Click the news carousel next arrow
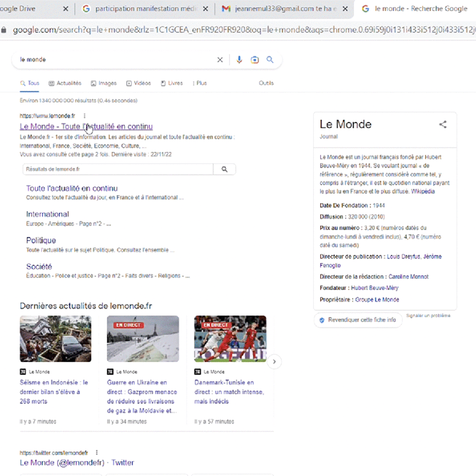The height and width of the screenshot is (476, 476). 274,362
